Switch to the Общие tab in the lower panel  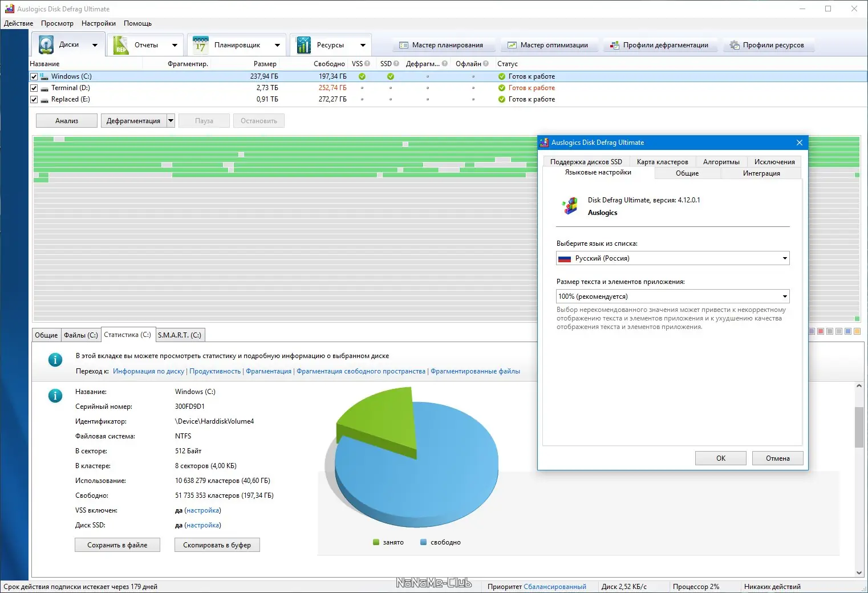pyautogui.click(x=46, y=335)
